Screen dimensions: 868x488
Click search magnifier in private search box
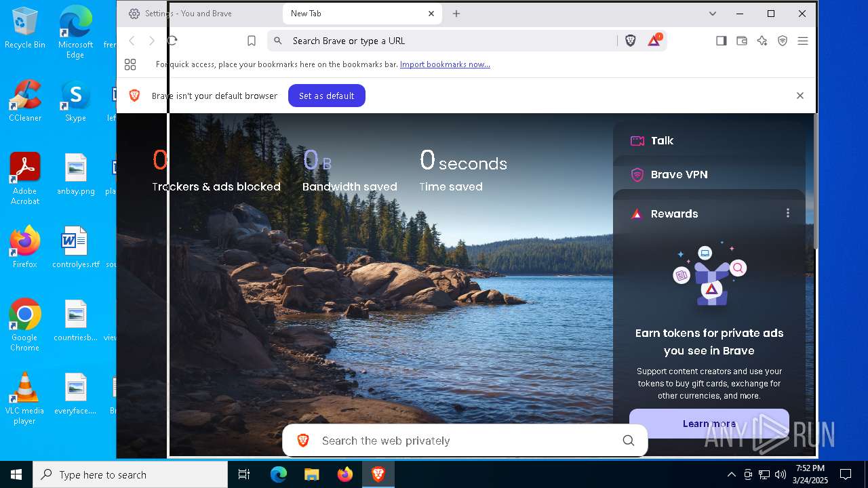point(629,441)
